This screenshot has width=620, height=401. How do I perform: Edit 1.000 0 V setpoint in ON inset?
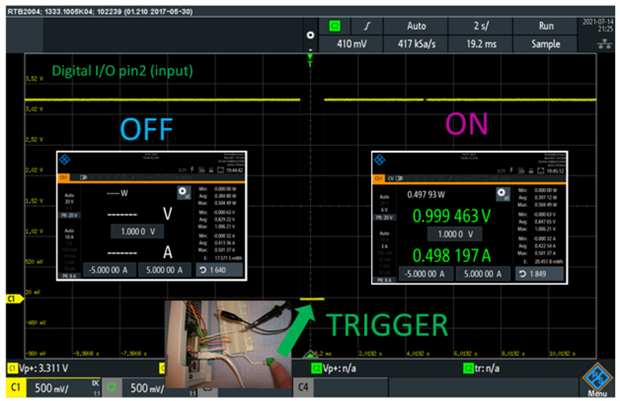tap(455, 234)
